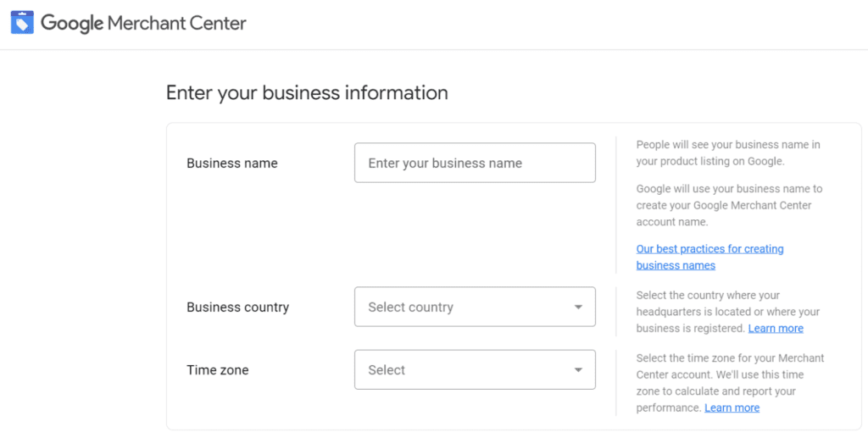The height and width of the screenshot is (438, 868).
Task: Click the "Google will use your business name" paragraph
Action: coord(729,205)
